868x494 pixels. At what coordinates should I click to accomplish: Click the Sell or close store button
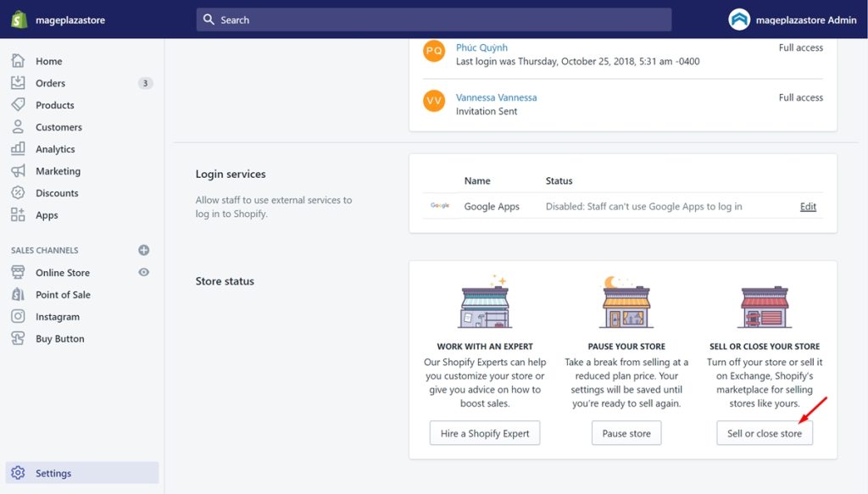[764, 433]
